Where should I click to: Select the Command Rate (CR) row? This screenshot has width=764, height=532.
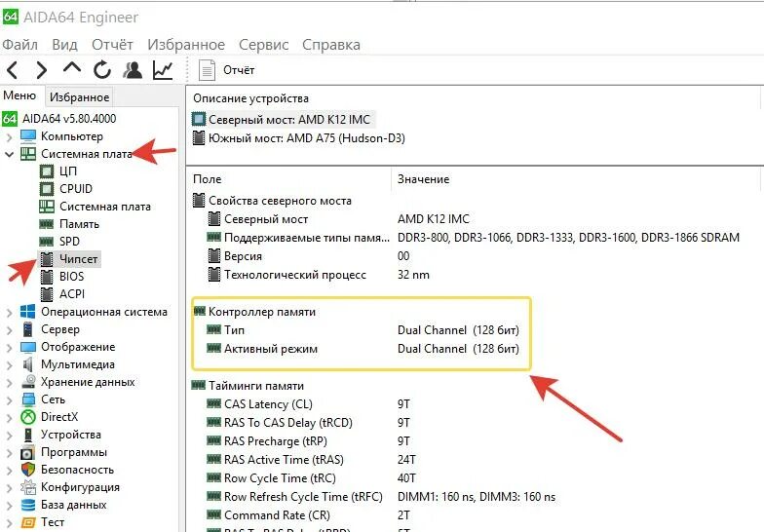pyautogui.click(x=308, y=515)
